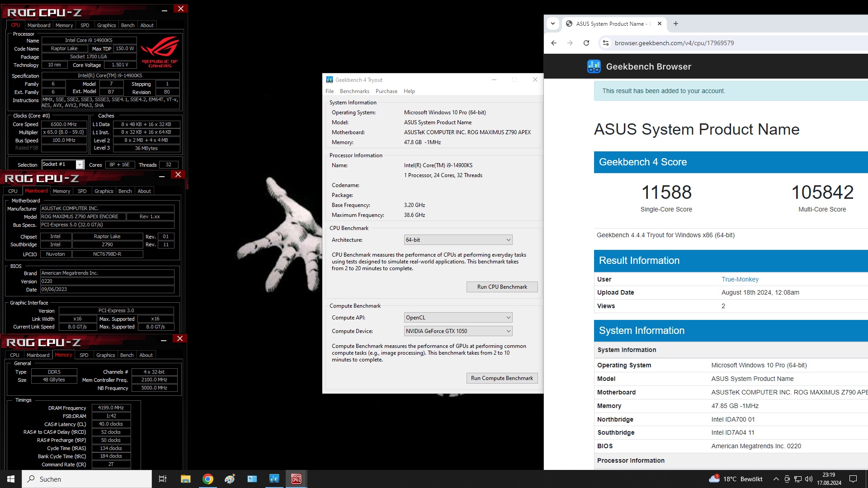Open the notification center icon
The width and height of the screenshot is (868, 488).
(x=853, y=479)
